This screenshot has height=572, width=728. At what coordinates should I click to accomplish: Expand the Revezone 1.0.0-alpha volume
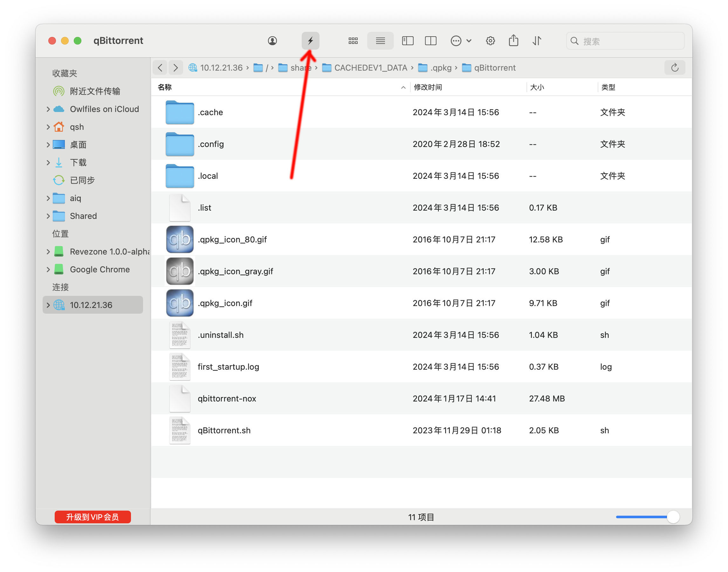tap(48, 252)
